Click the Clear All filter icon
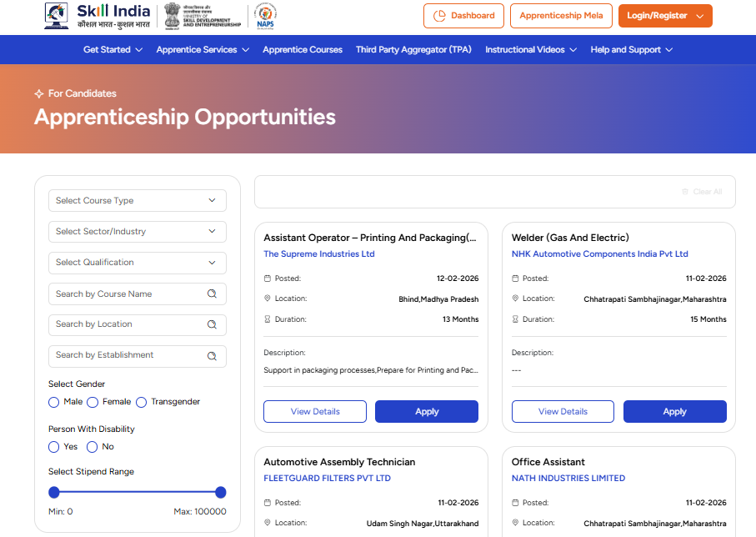 (685, 192)
